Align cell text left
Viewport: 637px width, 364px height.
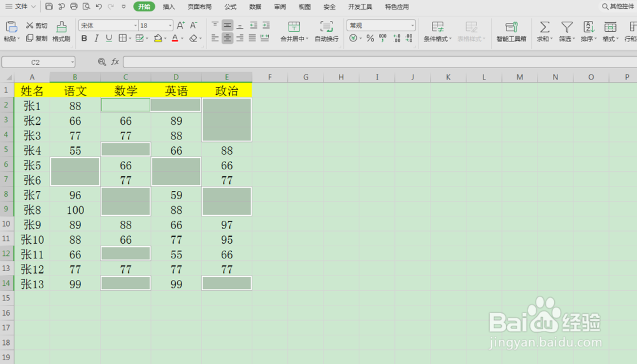[x=215, y=38]
